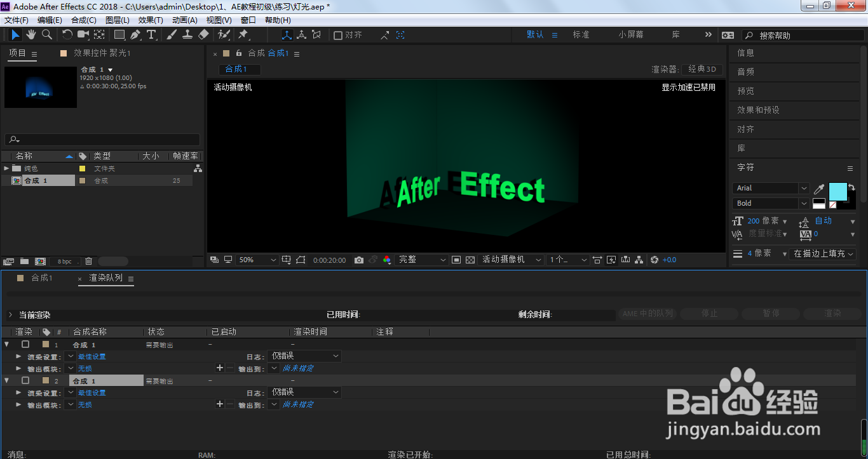Click the show channel RGB icon
Viewport: 868px width, 459px height.
click(x=387, y=260)
